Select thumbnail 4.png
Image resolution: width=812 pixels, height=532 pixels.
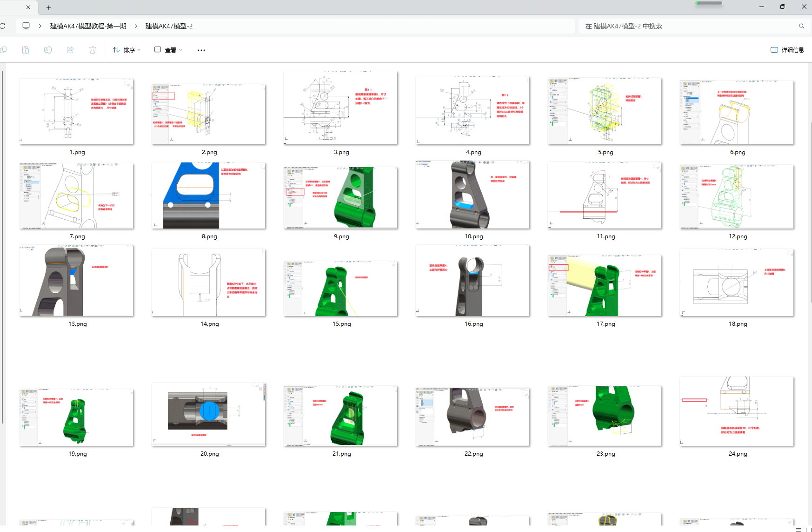point(473,111)
